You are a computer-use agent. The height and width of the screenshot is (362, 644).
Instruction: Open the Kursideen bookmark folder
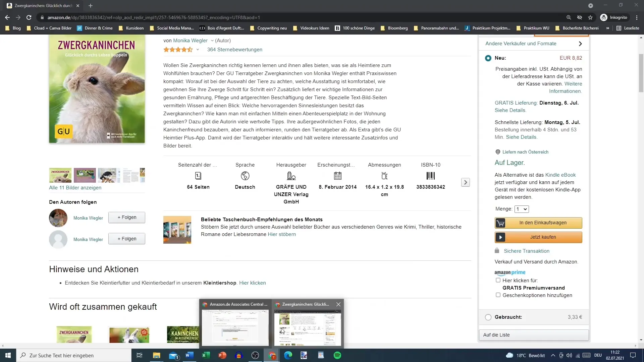tap(131, 28)
